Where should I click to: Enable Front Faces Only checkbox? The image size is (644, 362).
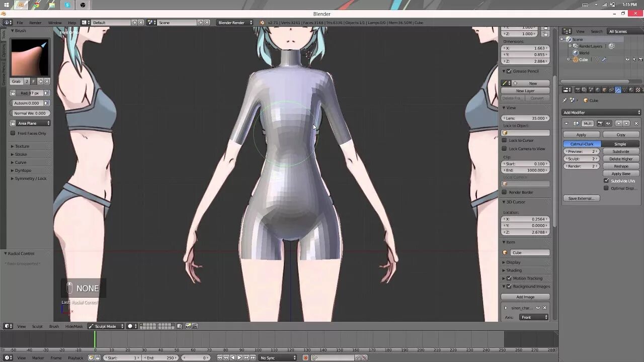(x=13, y=133)
